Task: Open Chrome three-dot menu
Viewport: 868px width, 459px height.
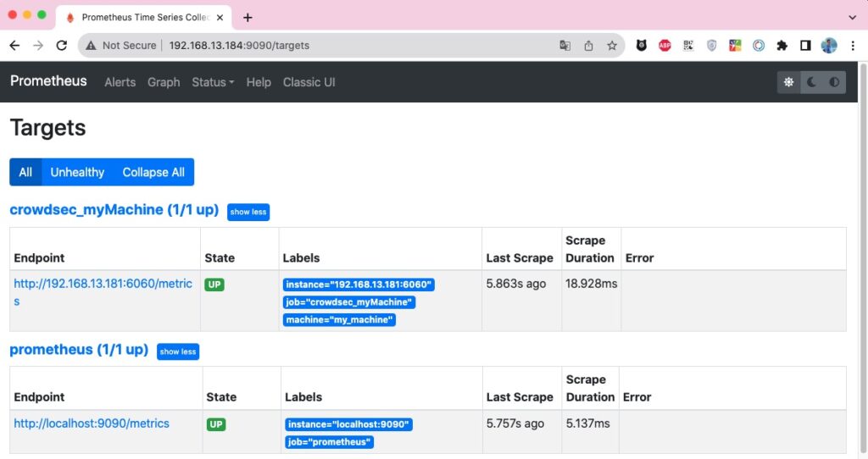Action: tap(853, 46)
